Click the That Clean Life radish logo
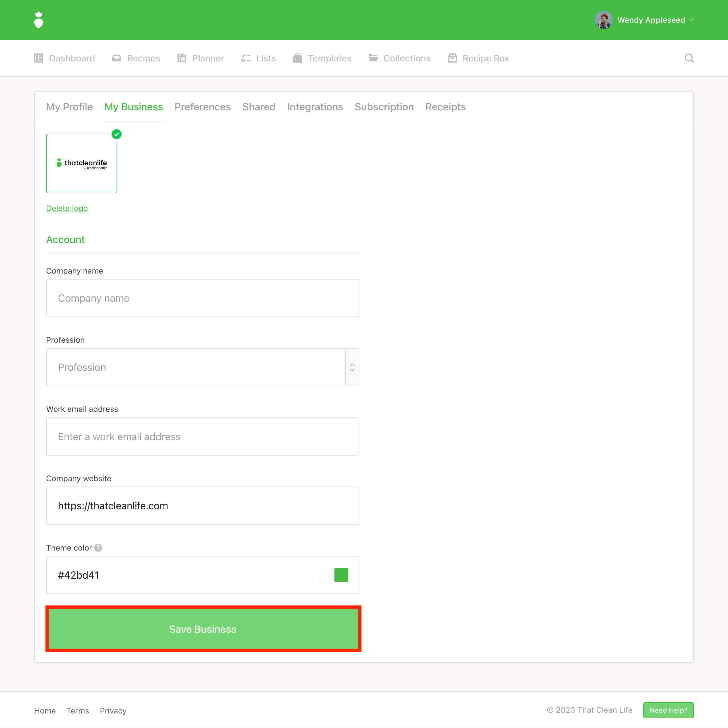The height and width of the screenshot is (728, 728). coord(38,20)
